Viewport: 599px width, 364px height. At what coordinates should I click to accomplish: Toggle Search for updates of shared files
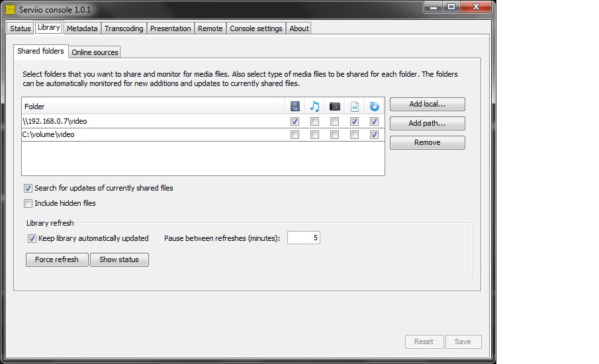(28, 189)
